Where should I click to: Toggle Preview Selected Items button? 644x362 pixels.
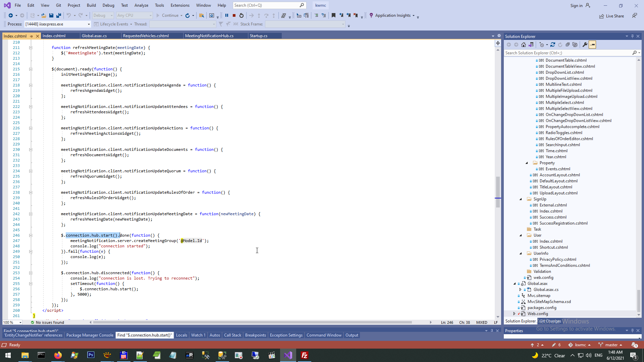pos(593,45)
